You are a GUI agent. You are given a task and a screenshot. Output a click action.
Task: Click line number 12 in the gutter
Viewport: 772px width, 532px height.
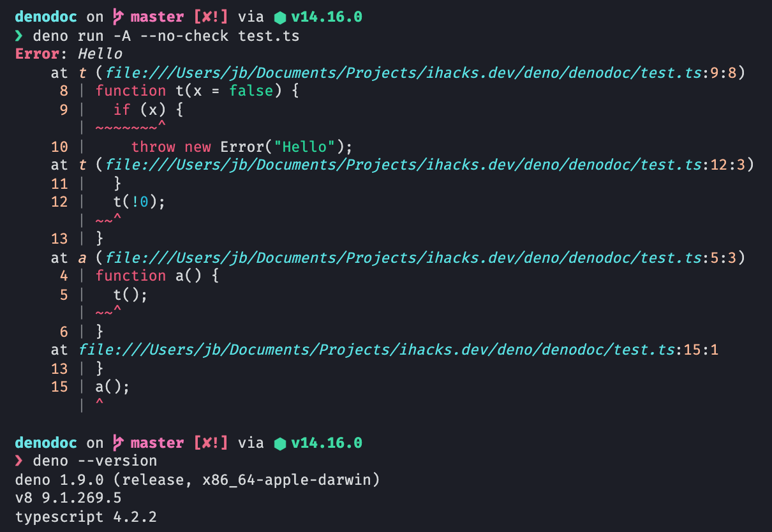click(59, 202)
